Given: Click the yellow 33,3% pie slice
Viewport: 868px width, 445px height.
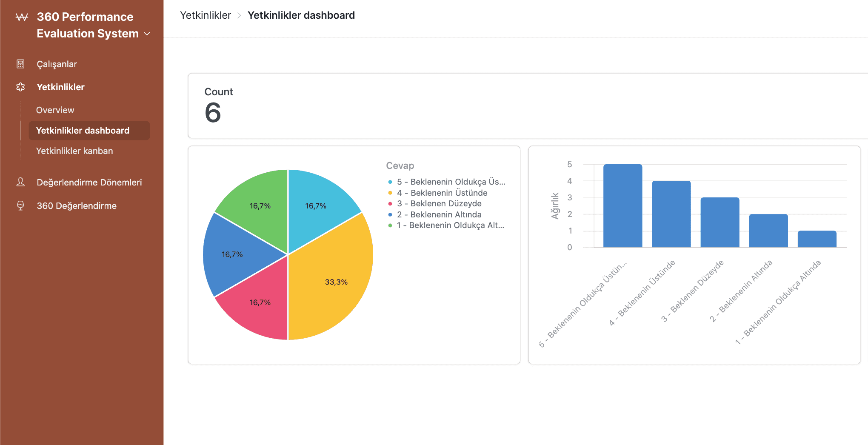Looking at the screenshot, I should tap(336, 282).
